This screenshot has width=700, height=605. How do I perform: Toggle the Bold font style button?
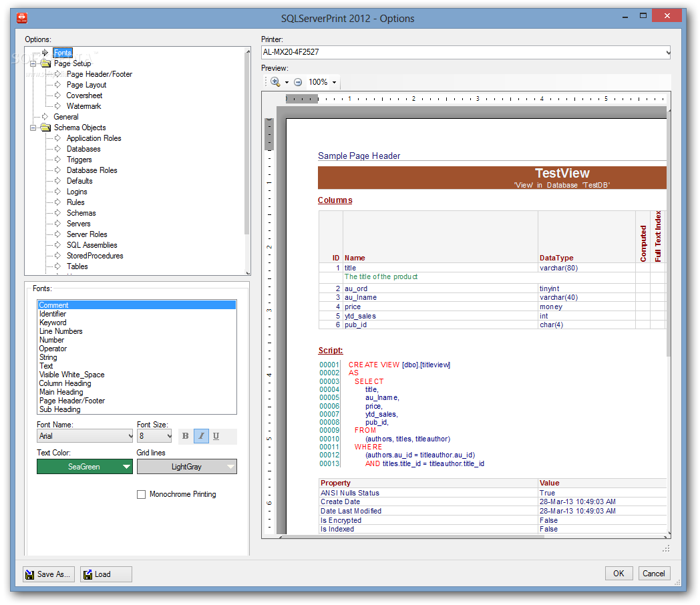(x=185, y=436)
